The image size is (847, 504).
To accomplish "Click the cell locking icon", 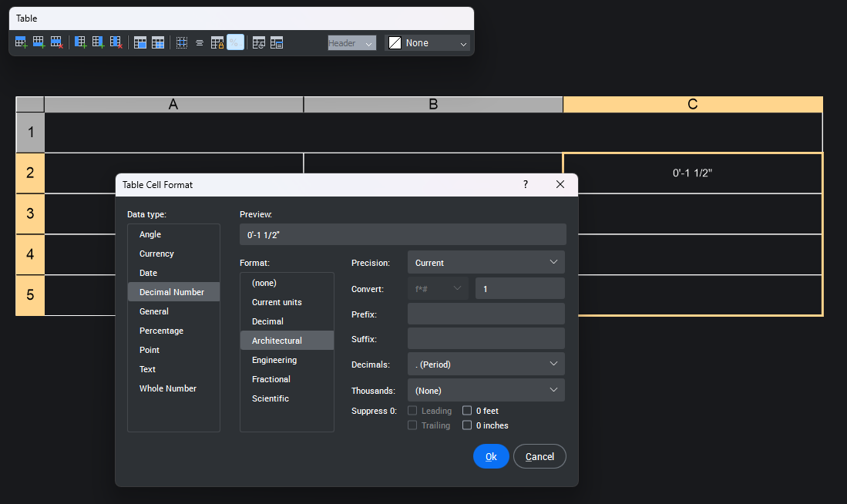I will pos(217,43).
